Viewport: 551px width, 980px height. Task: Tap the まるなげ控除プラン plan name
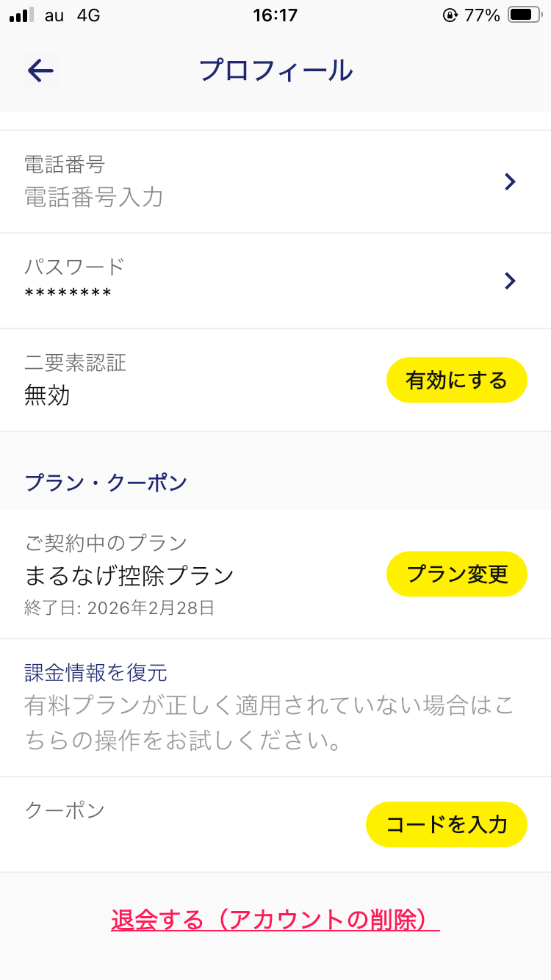(x=129, y=575)
